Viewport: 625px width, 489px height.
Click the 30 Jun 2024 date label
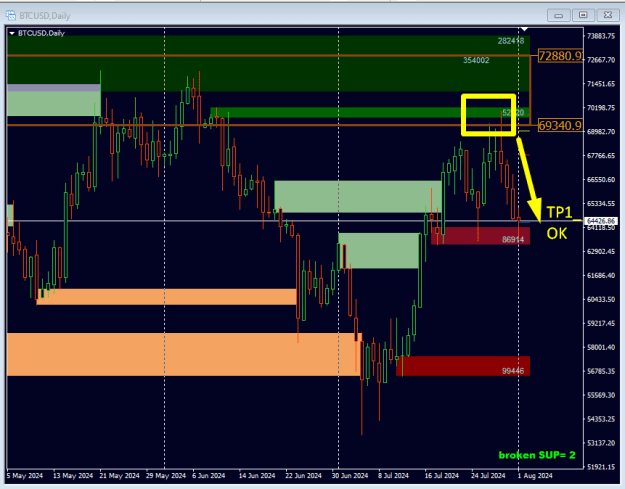[x=350, y=475]
